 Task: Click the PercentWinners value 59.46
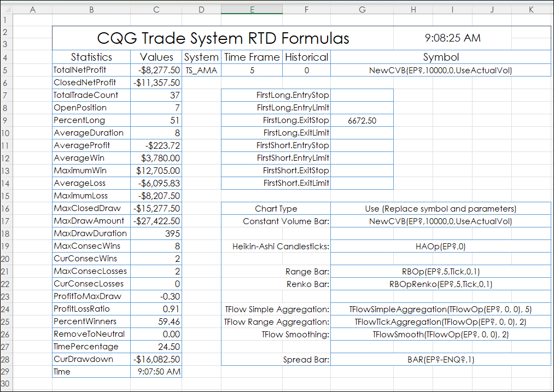click(156, 321)
